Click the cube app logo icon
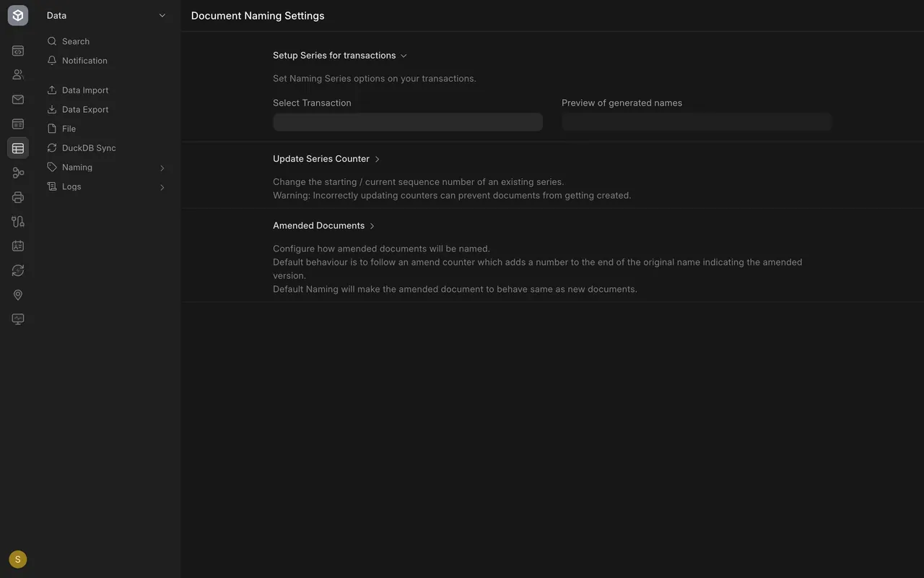Image resolution: width=924 pixels, height=578 pixels. (18, 15)
